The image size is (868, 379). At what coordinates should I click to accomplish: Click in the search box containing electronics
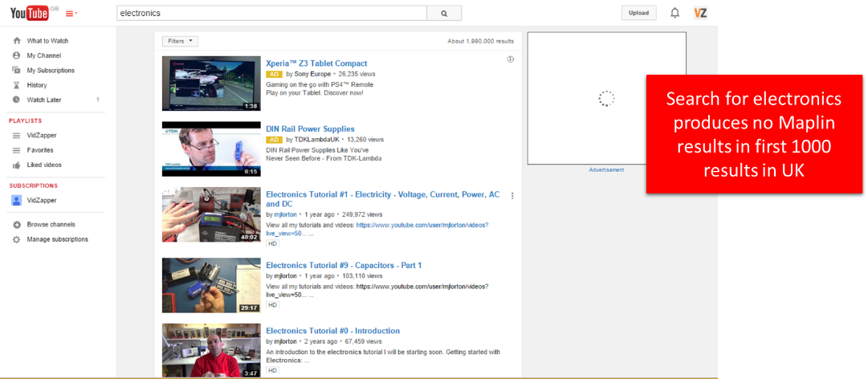(x=271, y=14)
